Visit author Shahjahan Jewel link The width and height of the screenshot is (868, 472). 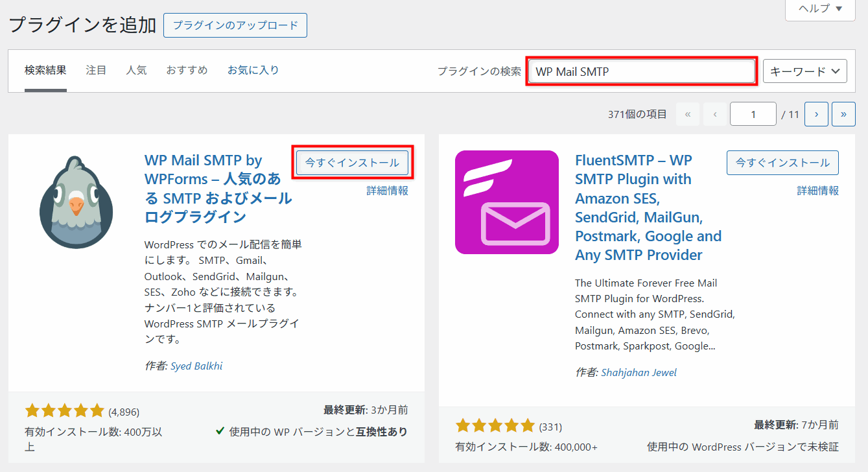pos(639,372)
